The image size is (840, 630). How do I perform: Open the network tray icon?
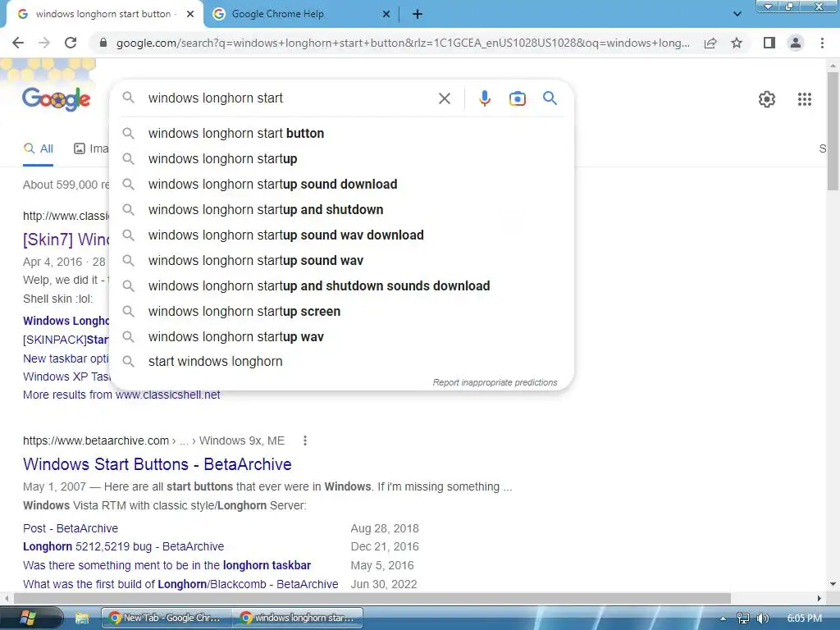point(742,619)
